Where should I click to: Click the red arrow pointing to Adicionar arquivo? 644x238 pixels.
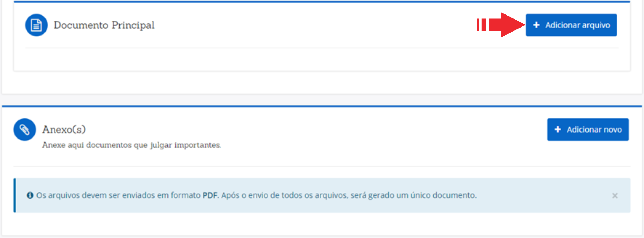coord(507,25)
